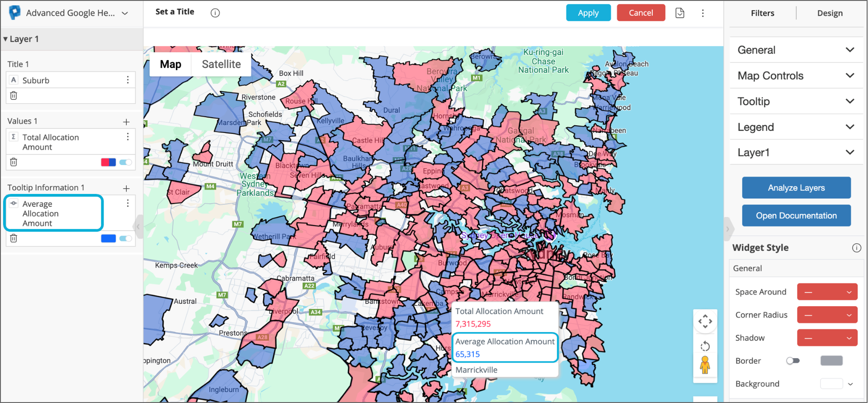Click the info icon next to Set a Title
The width and height of the screenshot is (868, 403).
pyautogui.click(x=215, y=13)
